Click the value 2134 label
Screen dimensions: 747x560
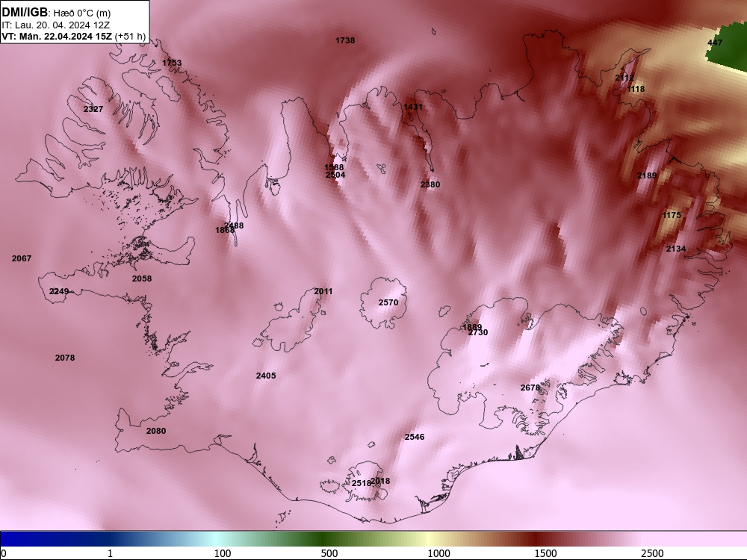676,249
